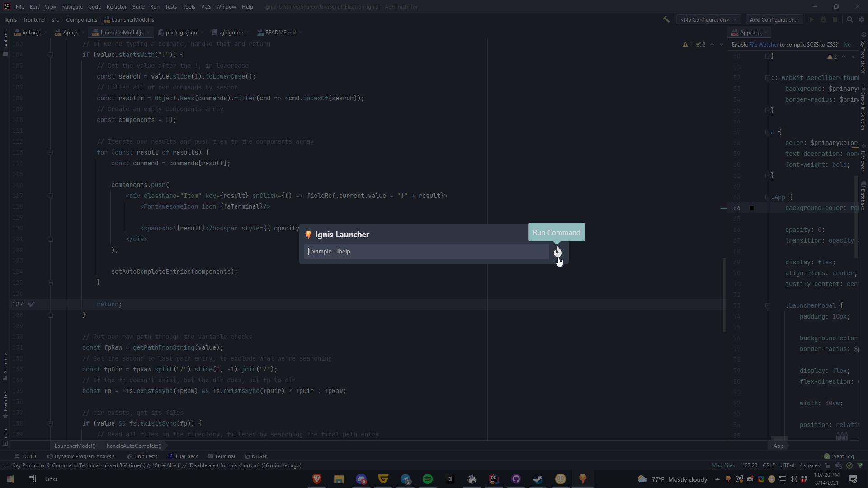Open the TODO tool window

pyautogui.click(x=25, y=456)
